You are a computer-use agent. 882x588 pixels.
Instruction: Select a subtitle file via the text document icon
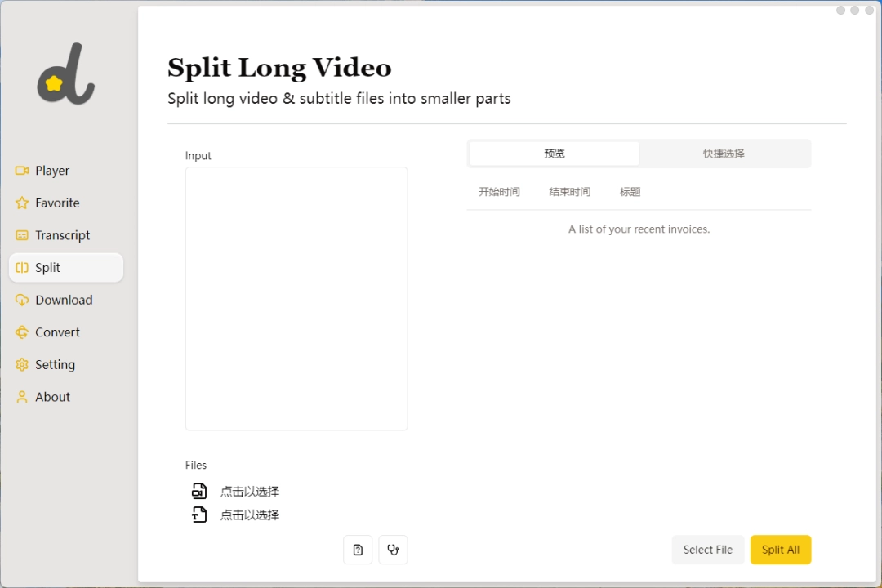[x=199, y=514]
